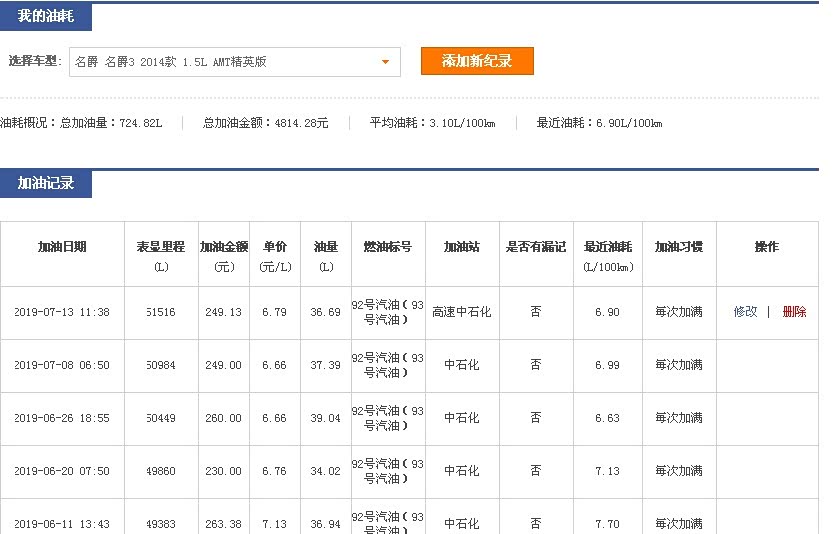Click the orange arrow in the car selector
Screen dimensions: 835x534
(x=385, y=62)
